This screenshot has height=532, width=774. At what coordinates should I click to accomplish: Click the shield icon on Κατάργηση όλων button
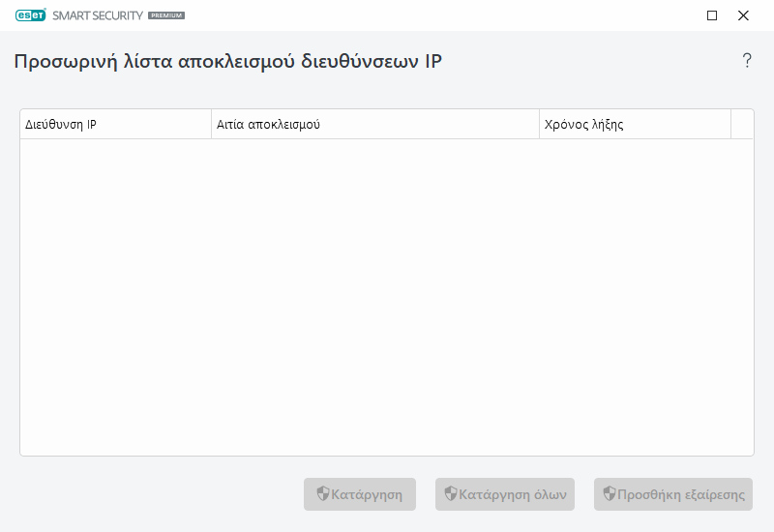[451, 494]
